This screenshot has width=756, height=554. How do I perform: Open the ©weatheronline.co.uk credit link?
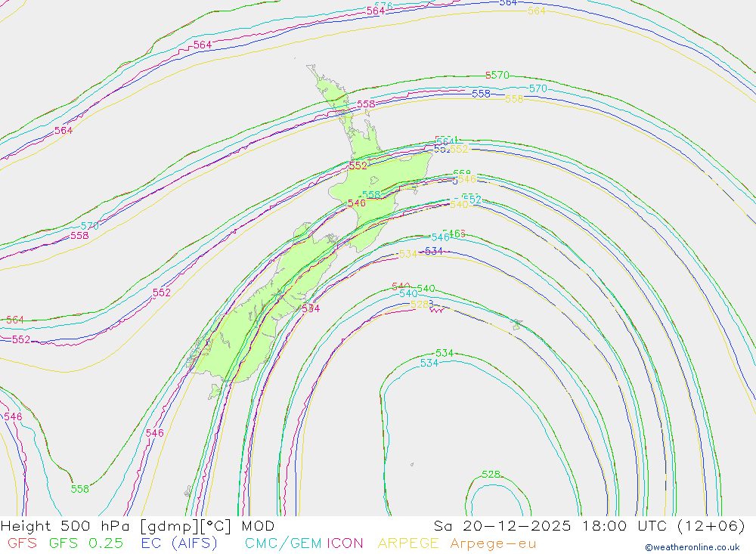(x=692, y=547)
